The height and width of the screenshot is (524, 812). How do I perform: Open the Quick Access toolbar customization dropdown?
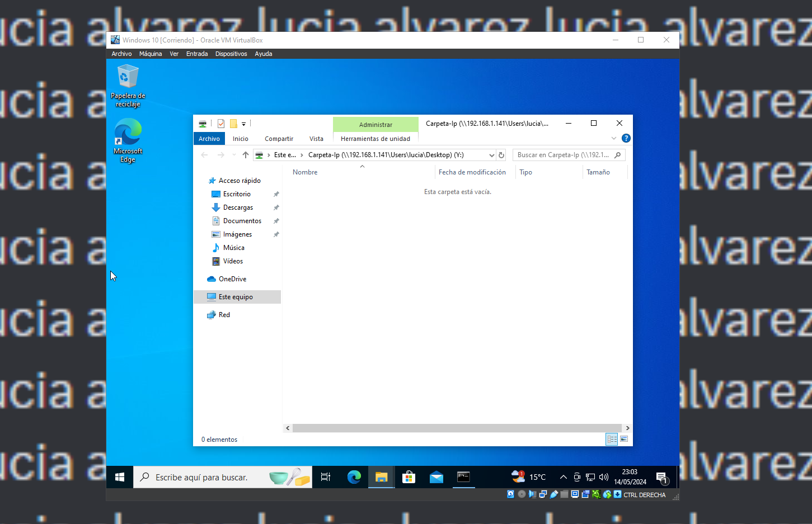click(x=243, y=123)
